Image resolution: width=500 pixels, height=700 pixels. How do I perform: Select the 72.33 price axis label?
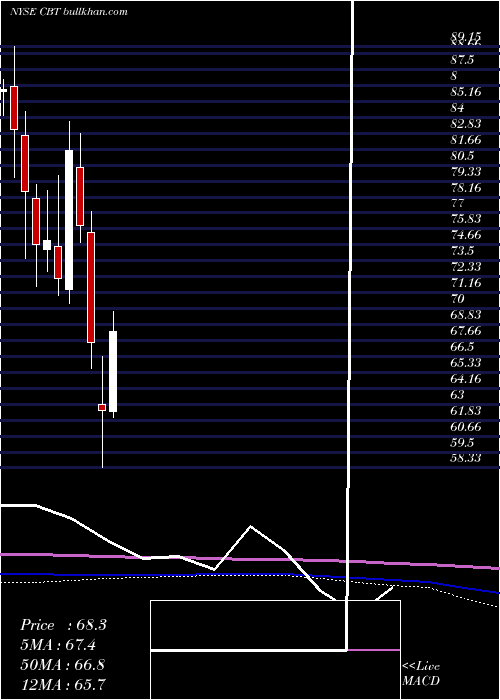[466, 267]
